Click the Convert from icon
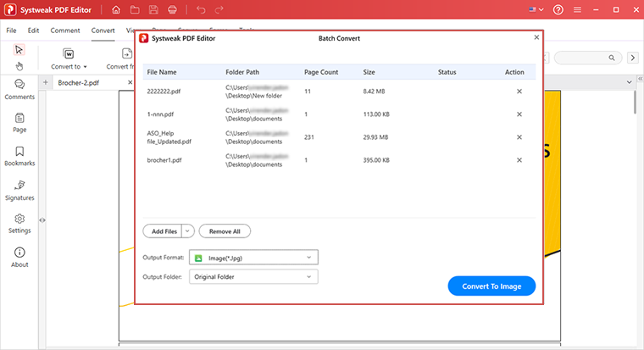 click(x=127, y=54)
